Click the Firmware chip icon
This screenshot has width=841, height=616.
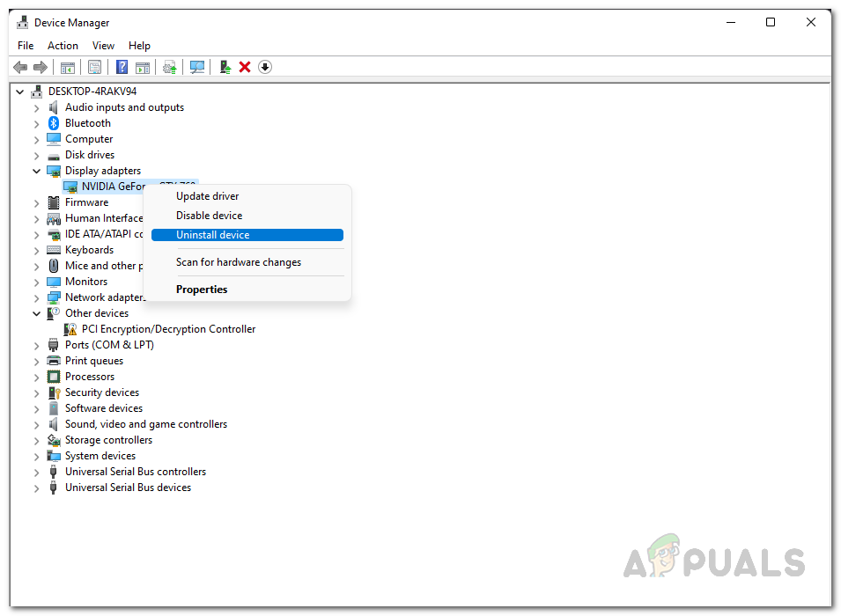tap(54, 202)
